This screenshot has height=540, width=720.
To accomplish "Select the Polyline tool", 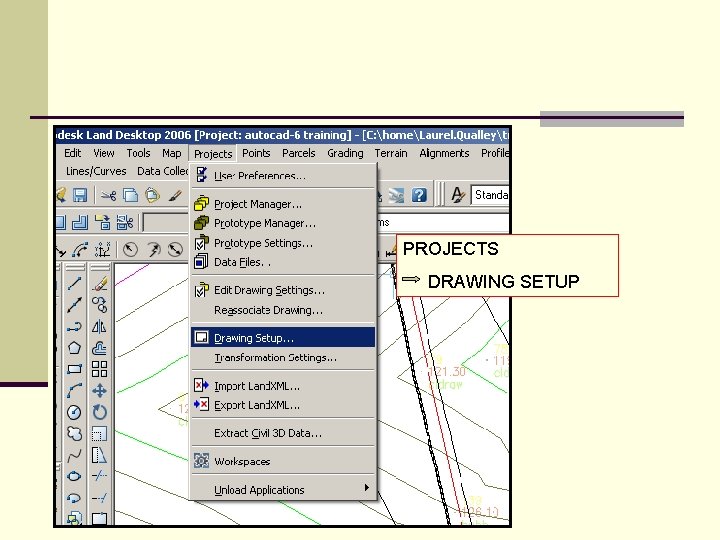I will tap(74, 326).
